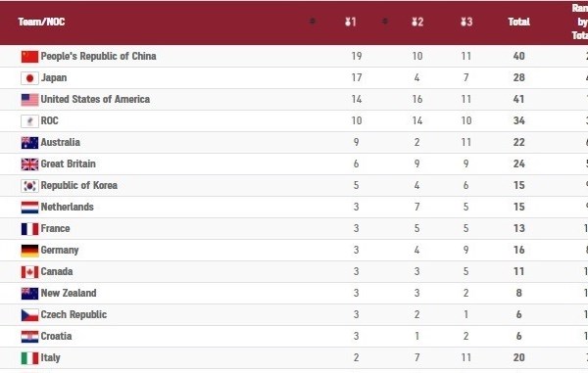Open the Germany team link
The height and width of the screenshot is (373, 588).
[60, 251]
